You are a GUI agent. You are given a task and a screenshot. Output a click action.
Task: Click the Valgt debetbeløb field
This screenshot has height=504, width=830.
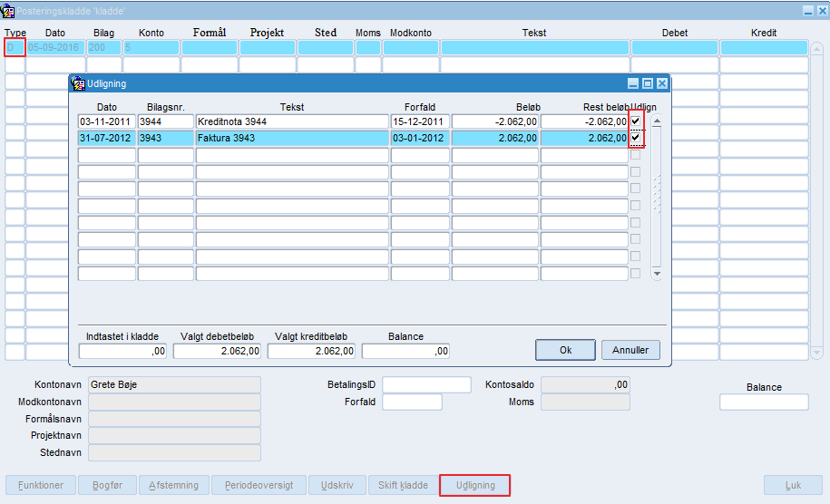(x=217, y=351)
